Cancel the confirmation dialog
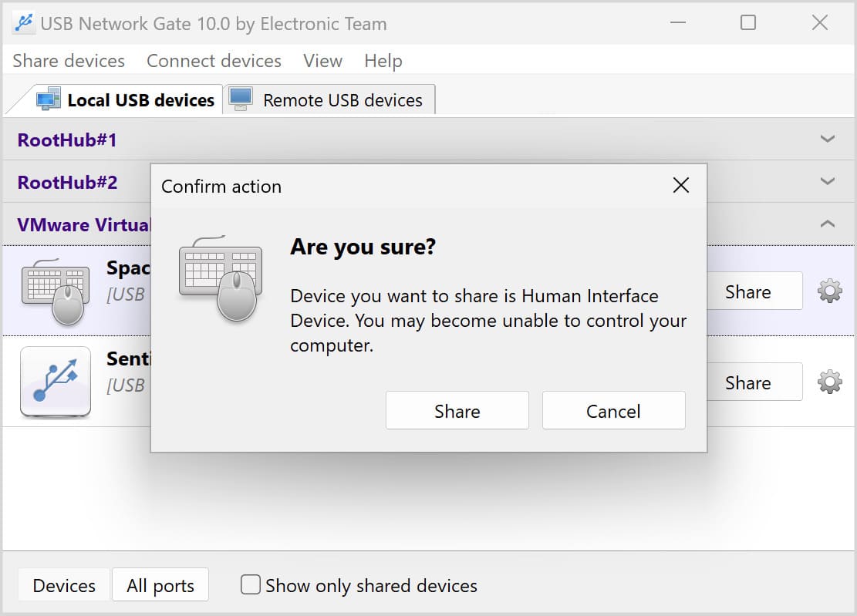Screen dimensions: 857x616 [x=613, y=410]
